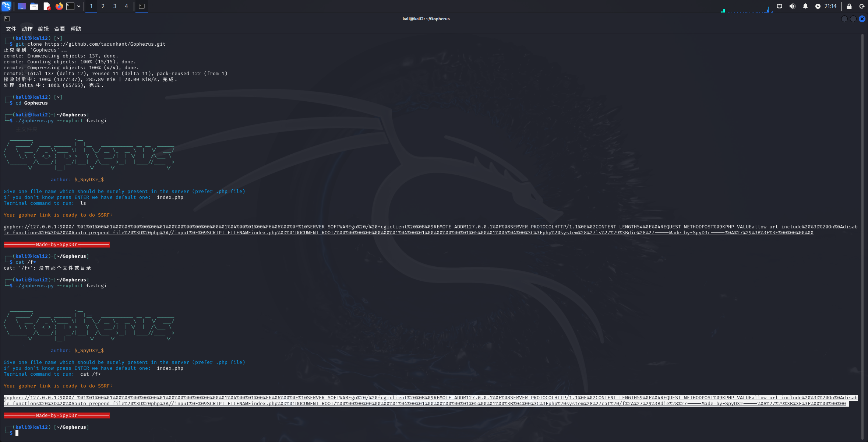Open the 编辑 menu
This screenshot has width=868, height=442.
pyautogui.click(x=43, y=29)
